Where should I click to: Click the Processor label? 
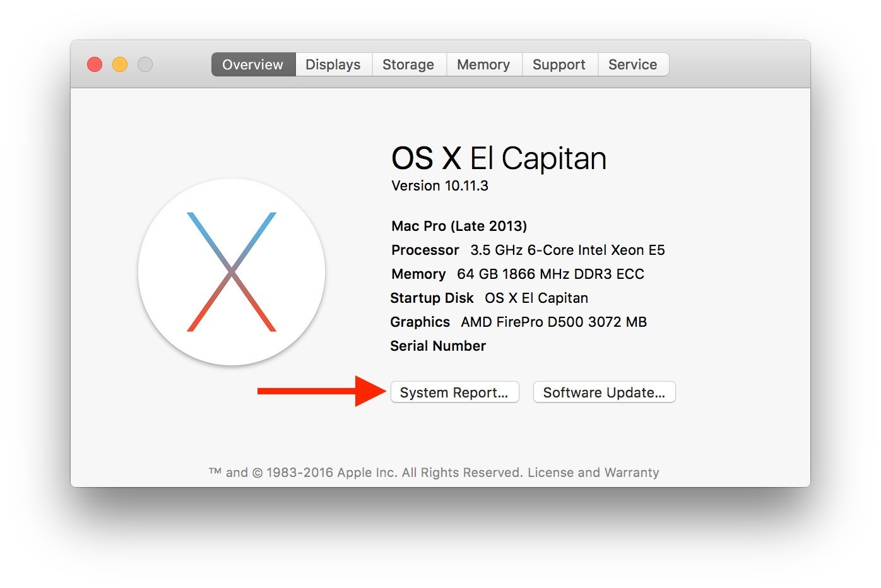pos(425,250)
